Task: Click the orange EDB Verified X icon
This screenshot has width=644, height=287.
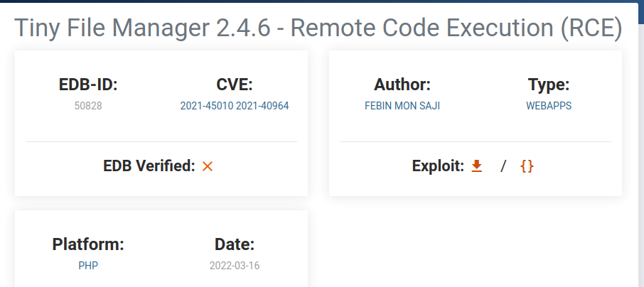Action: tap(208, 166)
